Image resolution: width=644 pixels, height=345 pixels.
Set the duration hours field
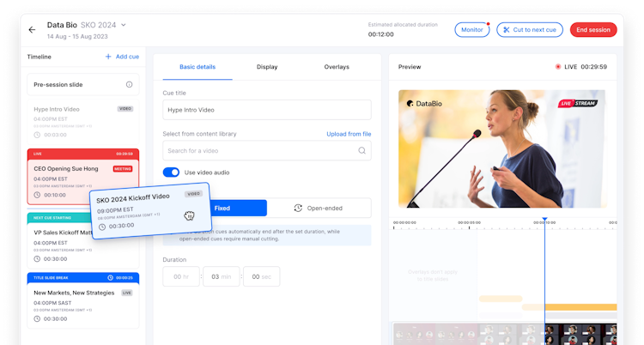(x=181, y=276)
